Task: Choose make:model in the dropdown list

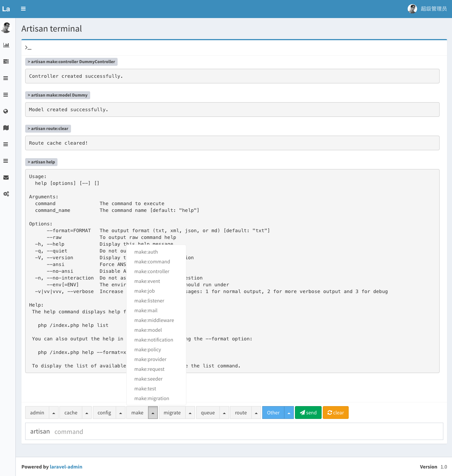Action: coord(156,330)
